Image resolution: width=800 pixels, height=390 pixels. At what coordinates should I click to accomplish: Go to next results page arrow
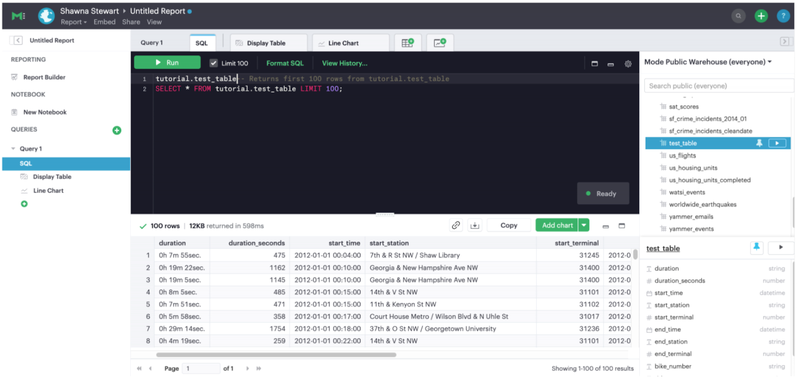coord(247,369)
